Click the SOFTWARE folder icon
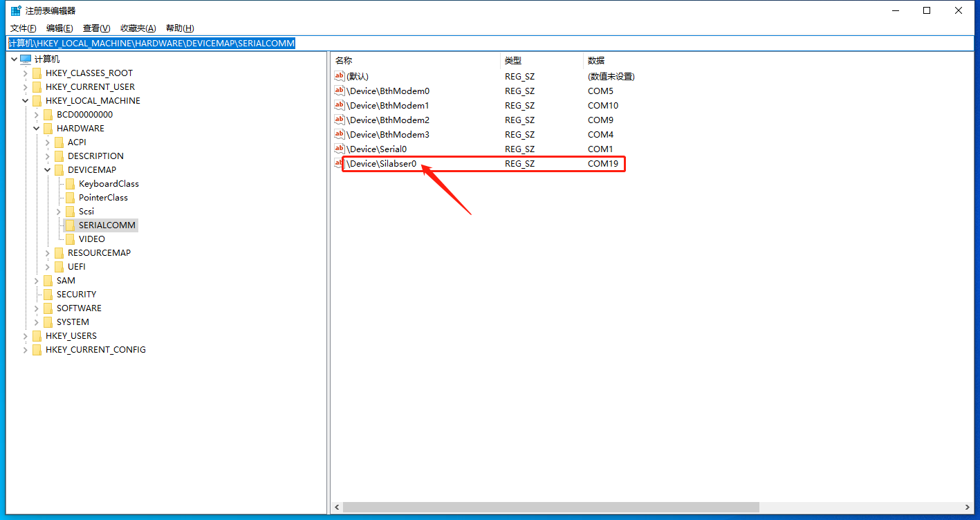Viewport: 980px width, 520px height. point(48,308)
